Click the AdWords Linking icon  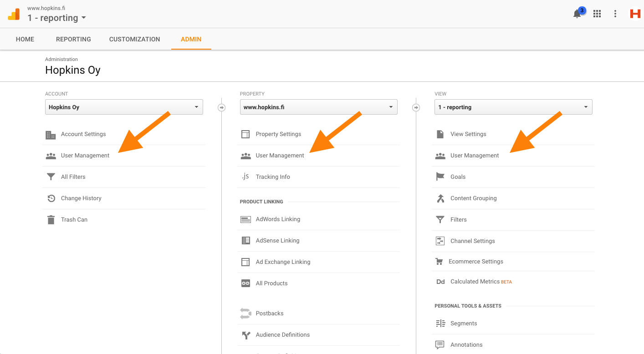click(245, 219)
